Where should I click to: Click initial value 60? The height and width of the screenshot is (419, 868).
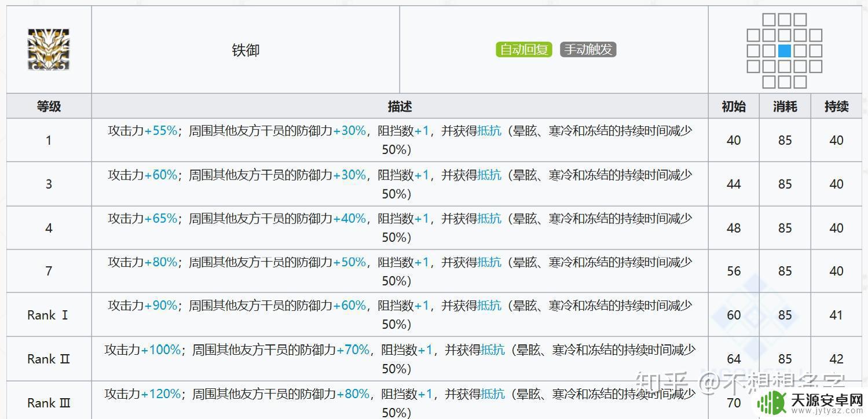(x=734, y=315)
